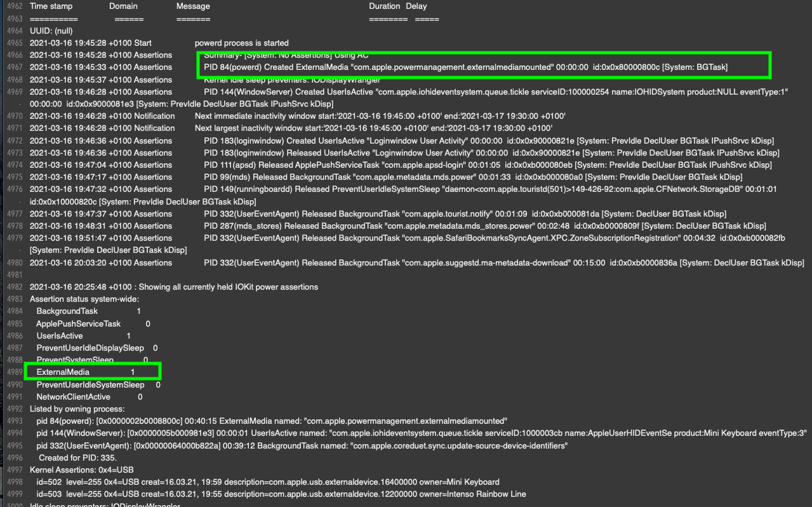Click the "UserIsActive 1" status row
The width and height of the screenshot is (812, 507).
(84, 336)
